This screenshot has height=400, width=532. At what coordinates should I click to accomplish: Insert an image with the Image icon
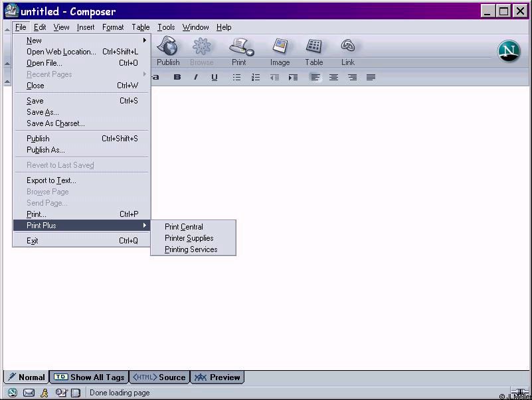(x=280, y=51)
